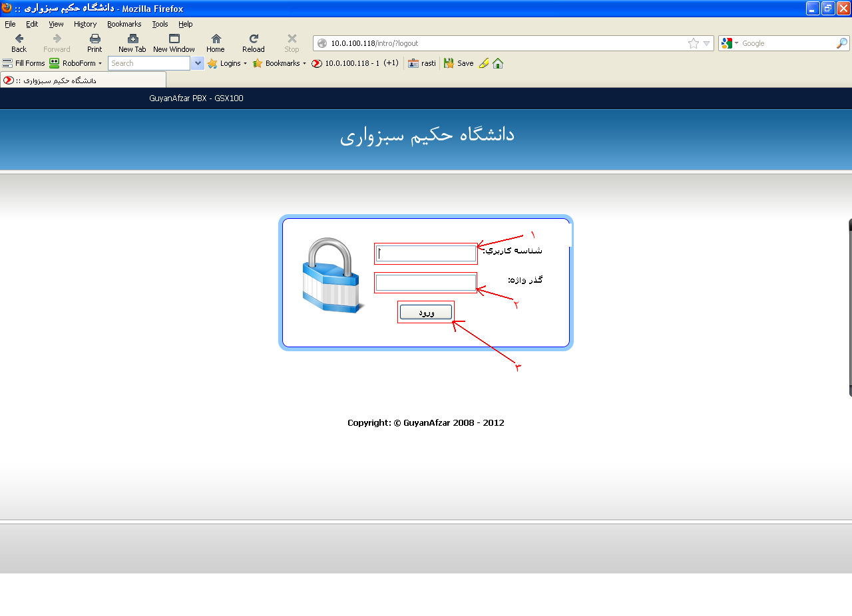Open a New Window from toolbar
The image size is (852, 616).
tap(174, 39)
